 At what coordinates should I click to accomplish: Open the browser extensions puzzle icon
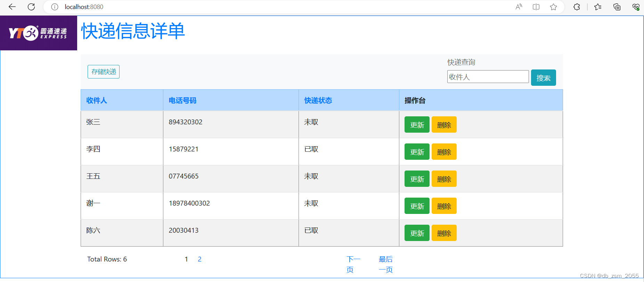coord(577,7)
